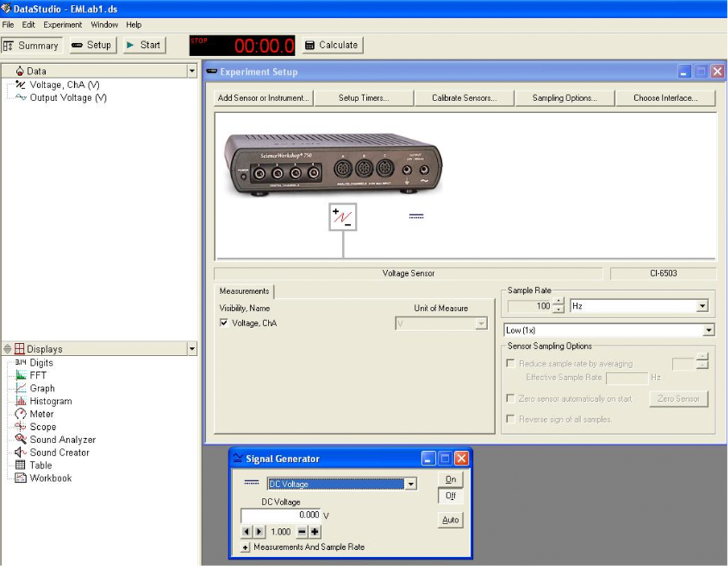
Task: Click the Voltage Sensor icon under the interface
Action: pyautogui.click(x=343, y=217)
